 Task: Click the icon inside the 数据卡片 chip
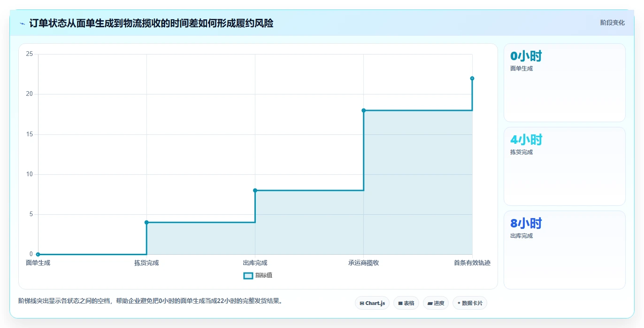click(x=459, y=304)
